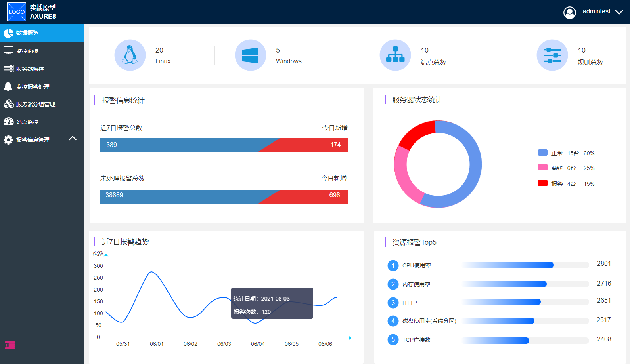The width and height of the screenshot is (630, 364).
Task: Click the pie chart icon beside 数据概览
Action: click(8, 33)
